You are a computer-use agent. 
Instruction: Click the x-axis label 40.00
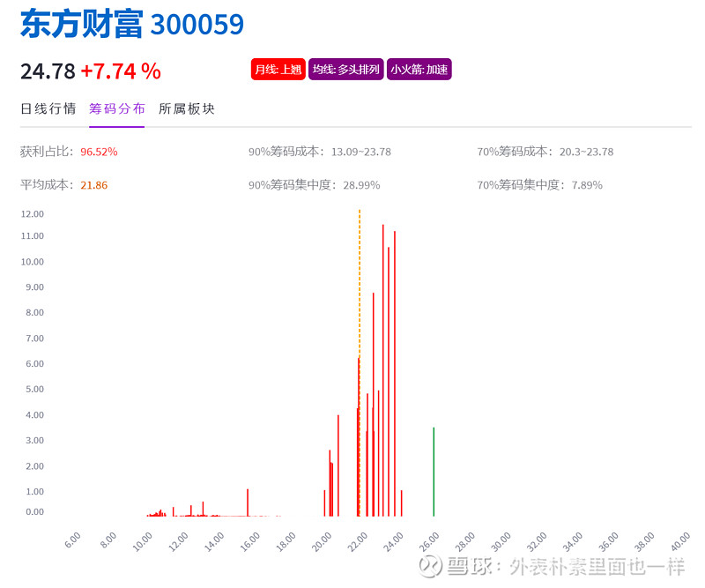tap(679, 541)
